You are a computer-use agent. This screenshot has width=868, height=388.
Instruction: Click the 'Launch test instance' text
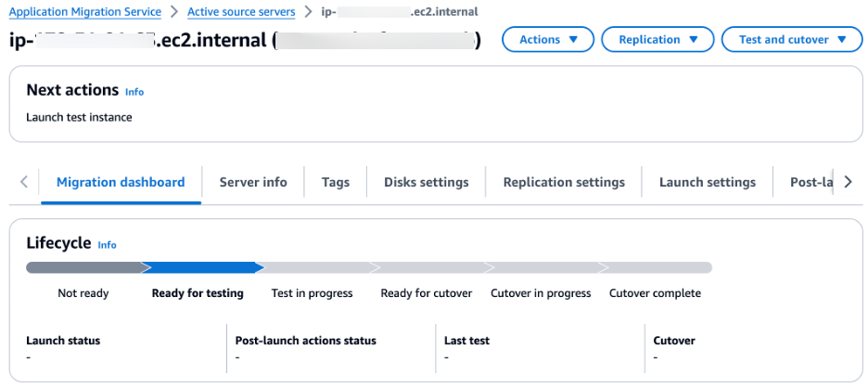79,117
